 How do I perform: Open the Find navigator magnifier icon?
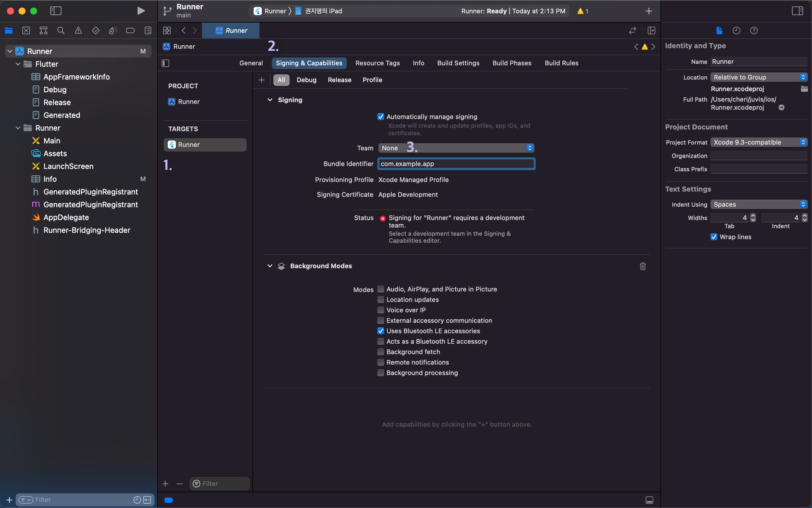point(61,30)
